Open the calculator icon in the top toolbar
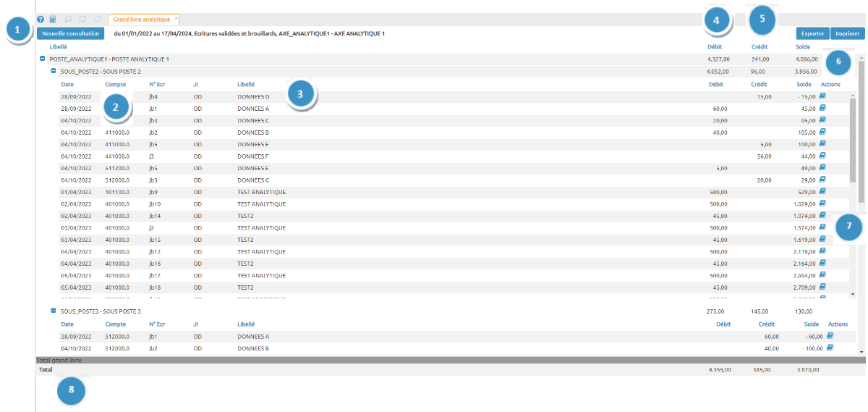 [53, 20]
